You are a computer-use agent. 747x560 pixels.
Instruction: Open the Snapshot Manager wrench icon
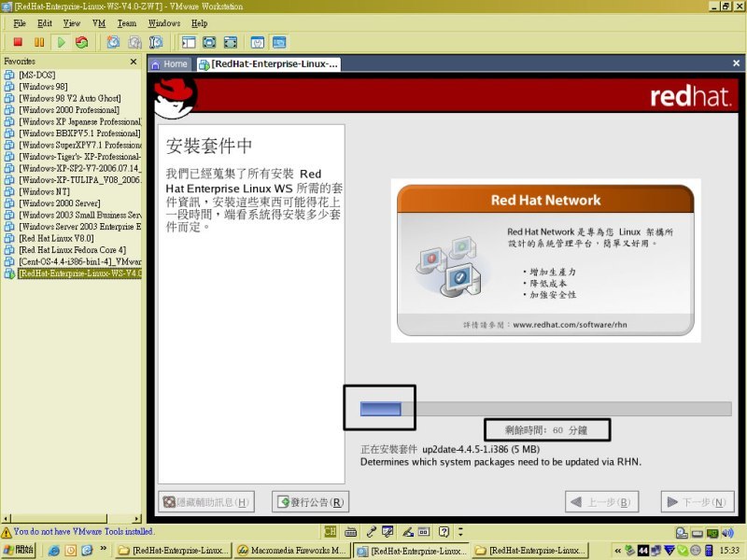pos(156,42)
